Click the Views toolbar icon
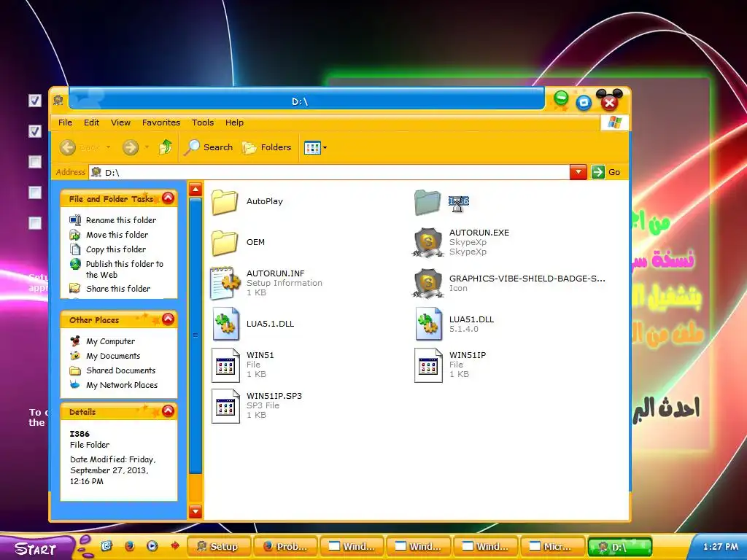The height and width of the screenshot is (560, 747). click(x=312, y=147)
